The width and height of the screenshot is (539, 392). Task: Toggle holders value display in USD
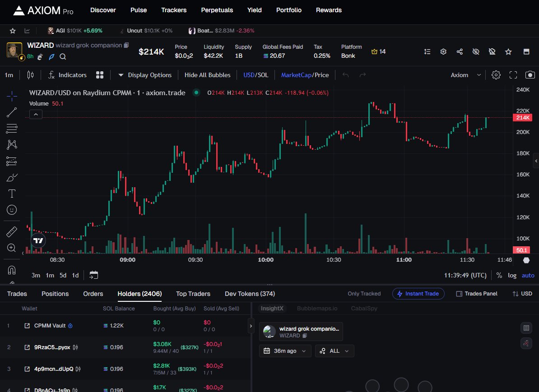[x=522, y=293]
